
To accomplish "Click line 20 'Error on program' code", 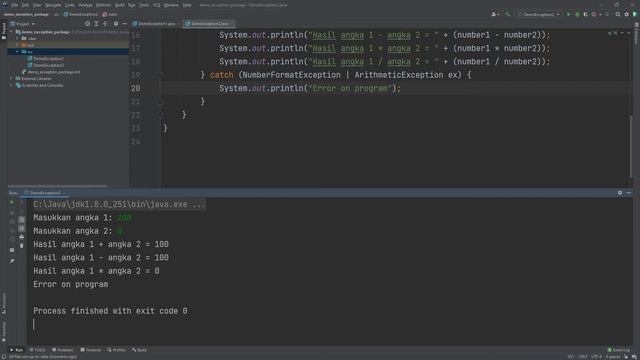I will pos(310,88).
